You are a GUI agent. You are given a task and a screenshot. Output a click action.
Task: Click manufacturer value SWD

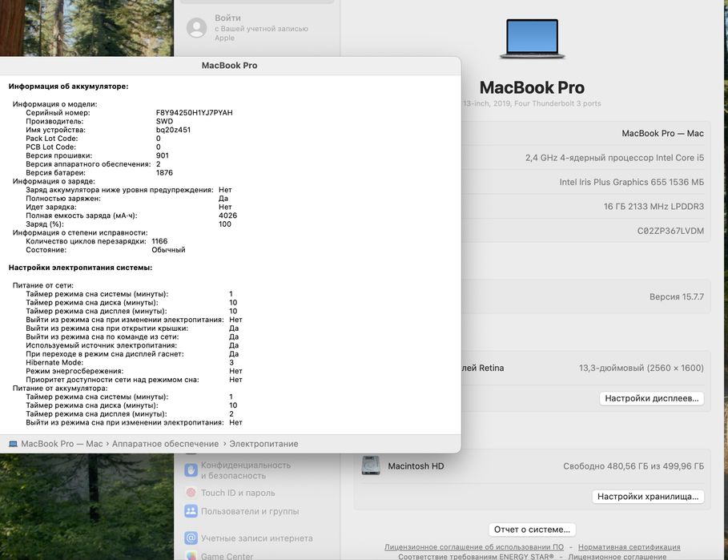[164, 121]
